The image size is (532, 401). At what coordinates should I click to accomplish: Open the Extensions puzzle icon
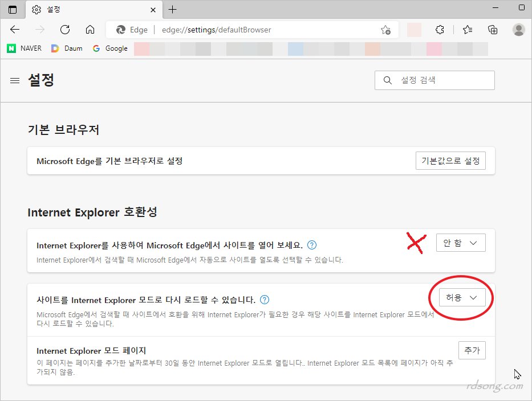coord(440,30)
